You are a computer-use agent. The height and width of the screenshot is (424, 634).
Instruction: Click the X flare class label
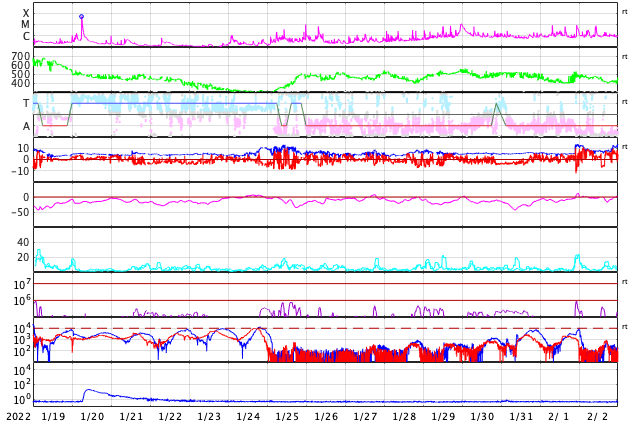pos(26,14)
